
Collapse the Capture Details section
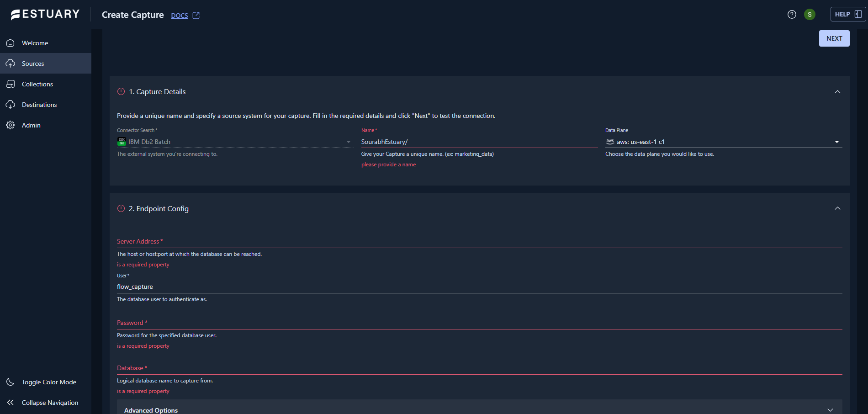[x=837, y=92]
